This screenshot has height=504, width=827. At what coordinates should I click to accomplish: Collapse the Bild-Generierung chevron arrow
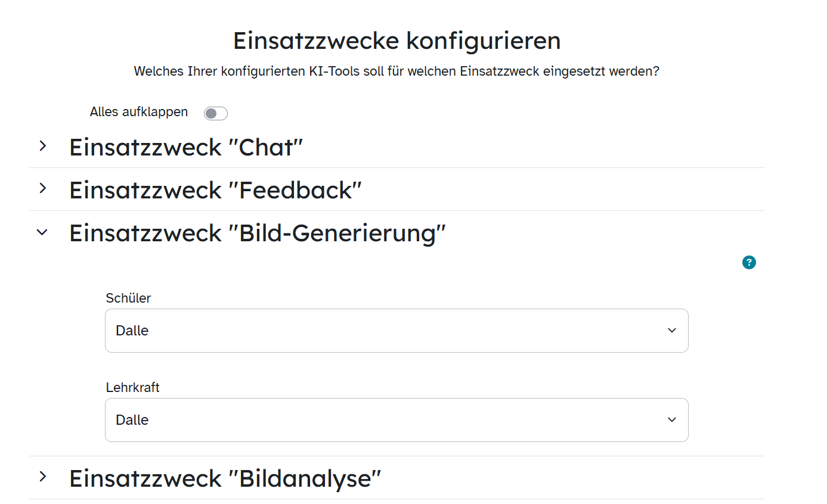(x=42, y=232)
